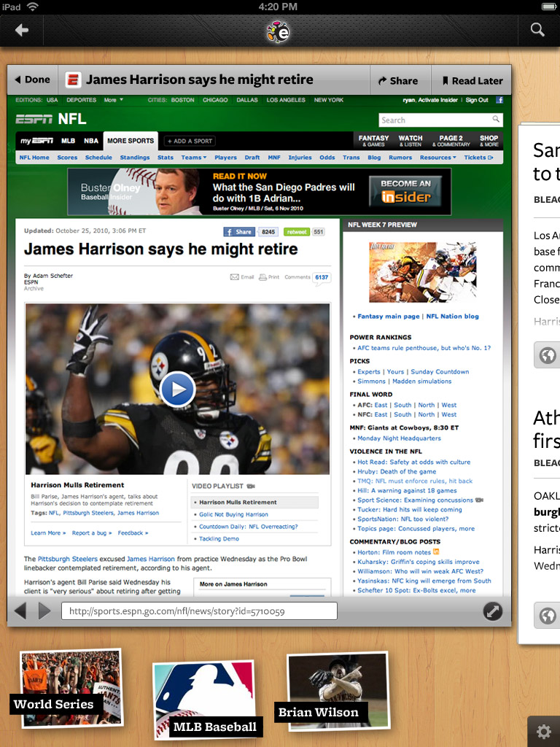Expand the Teams dropdown in NFL nav

coord(194,158)
